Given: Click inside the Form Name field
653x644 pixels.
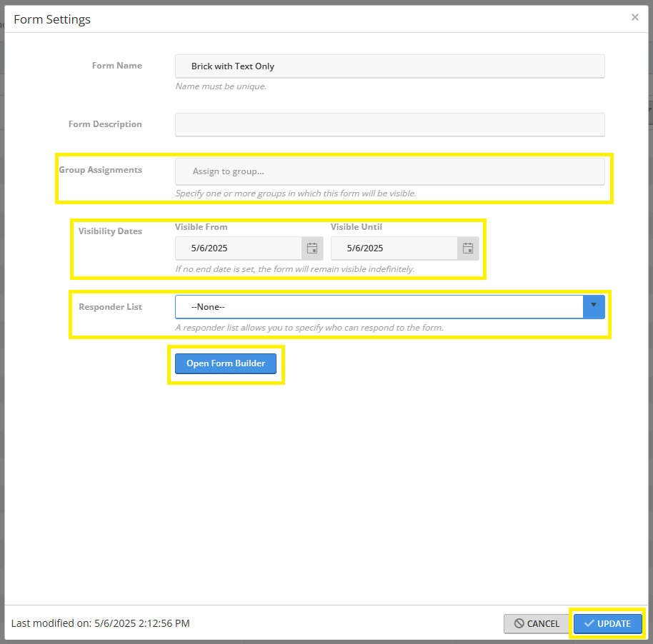Looking at the screenshot, I should [390, 66].
